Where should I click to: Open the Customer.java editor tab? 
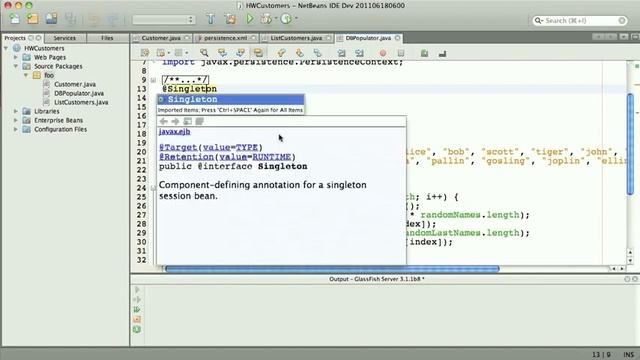[161, 38]
